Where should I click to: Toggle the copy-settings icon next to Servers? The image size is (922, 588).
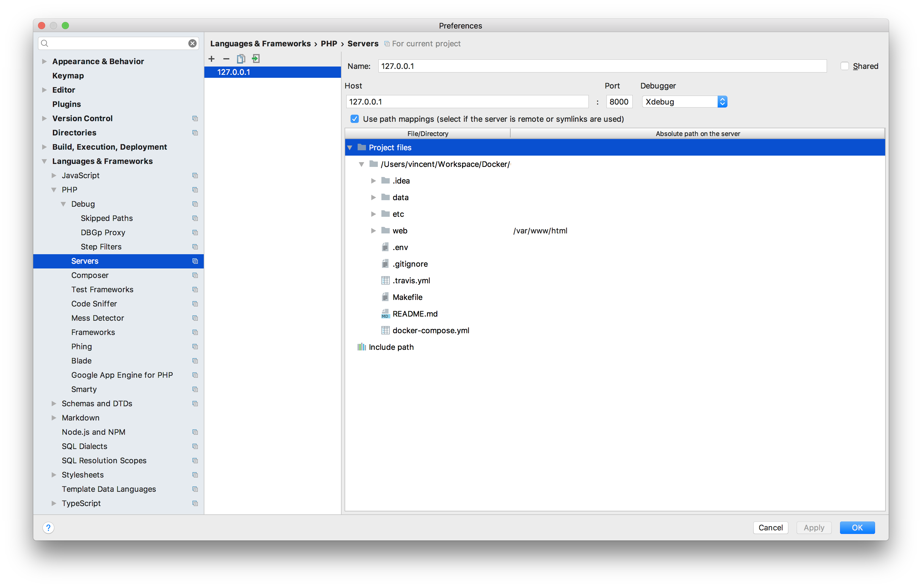(x=195, y=261)
